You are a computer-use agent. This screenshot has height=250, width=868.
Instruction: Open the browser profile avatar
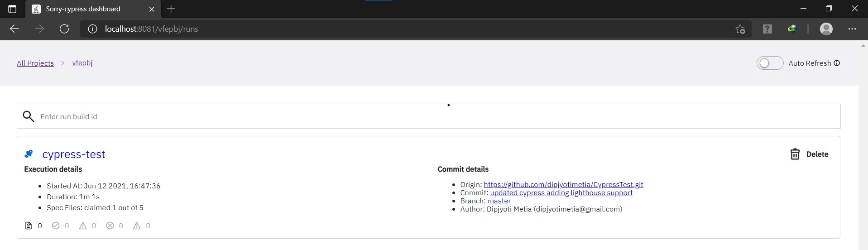pos(826,29)
